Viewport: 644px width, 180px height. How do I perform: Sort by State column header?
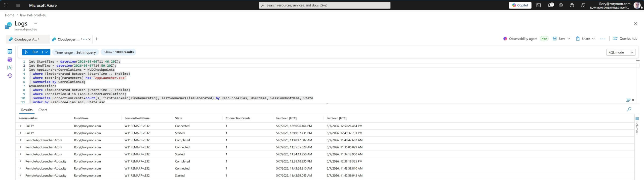point(178,118)
